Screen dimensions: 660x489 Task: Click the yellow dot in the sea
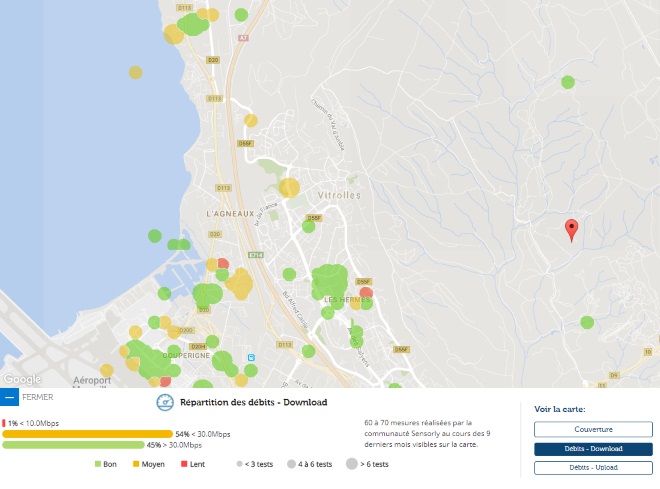point(135,72)
